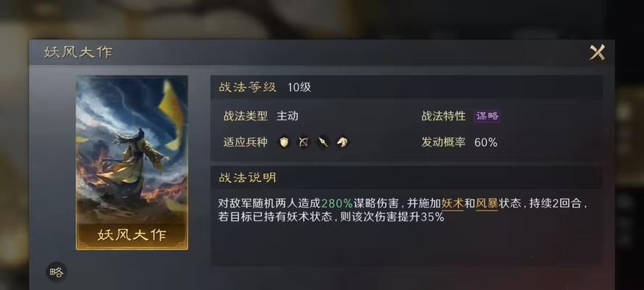This screenshot has height=290, width=644.
Task: Open the underlined 风暴 status link
Action: tap(487, 203)
